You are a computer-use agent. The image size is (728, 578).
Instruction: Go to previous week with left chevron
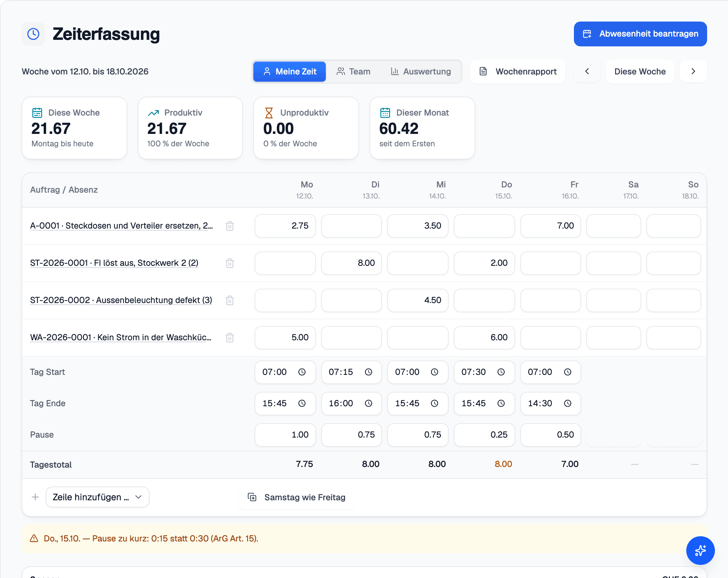[x=587, y=71]
